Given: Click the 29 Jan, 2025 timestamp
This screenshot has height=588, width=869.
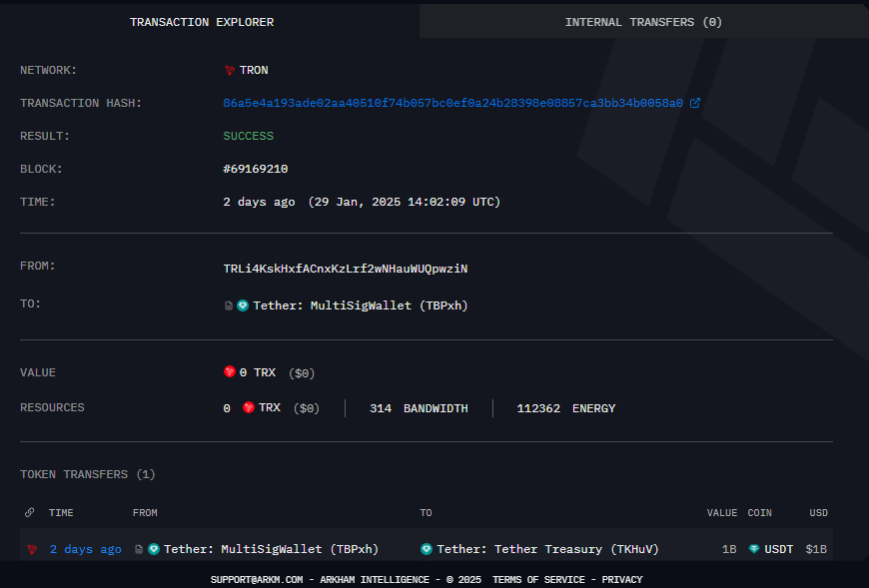Looking at the screenshot, I should (404, 202).
